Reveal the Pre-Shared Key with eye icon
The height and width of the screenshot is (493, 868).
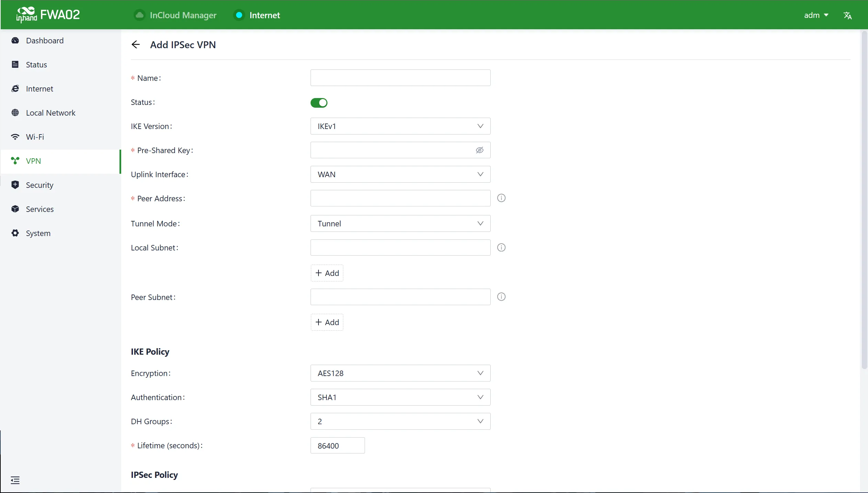480,150
